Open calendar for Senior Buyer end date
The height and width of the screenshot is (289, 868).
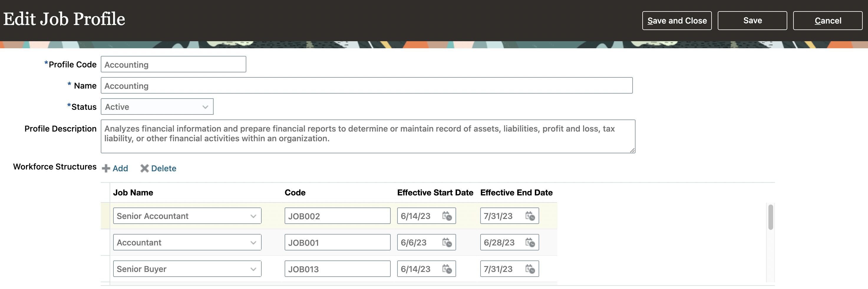pyautogui.click(x=530, y=269)
